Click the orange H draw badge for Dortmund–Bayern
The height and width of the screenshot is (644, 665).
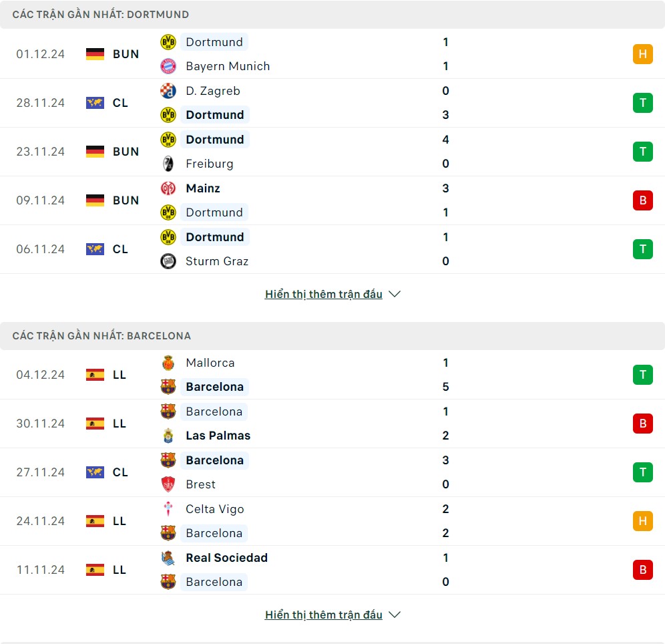click(x=642, y=54)
